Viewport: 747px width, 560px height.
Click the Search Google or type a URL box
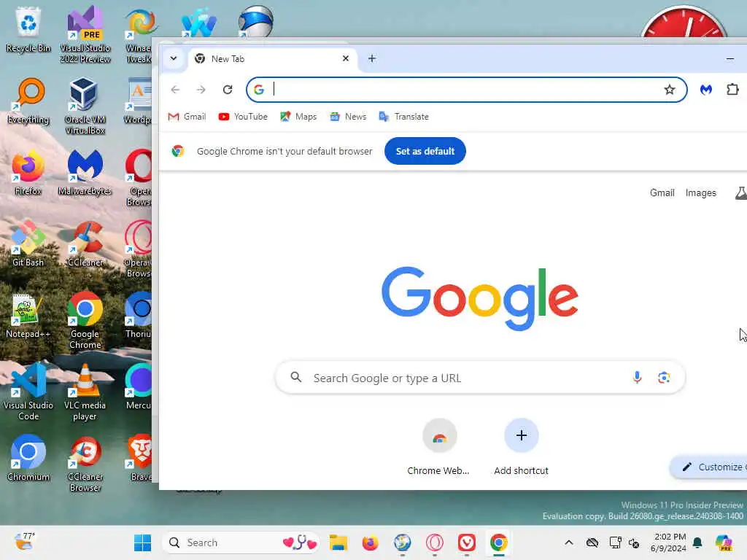[480, 378]
